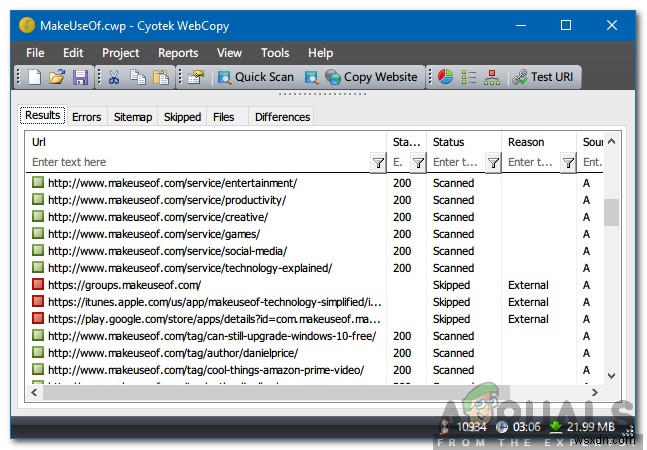Open the View menu
The image size is (647, 450).
(x=229, y=53)
